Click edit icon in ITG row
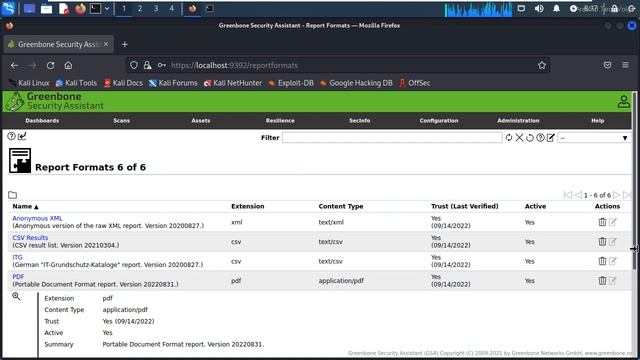640x360 pixels. tap(613, 261)
